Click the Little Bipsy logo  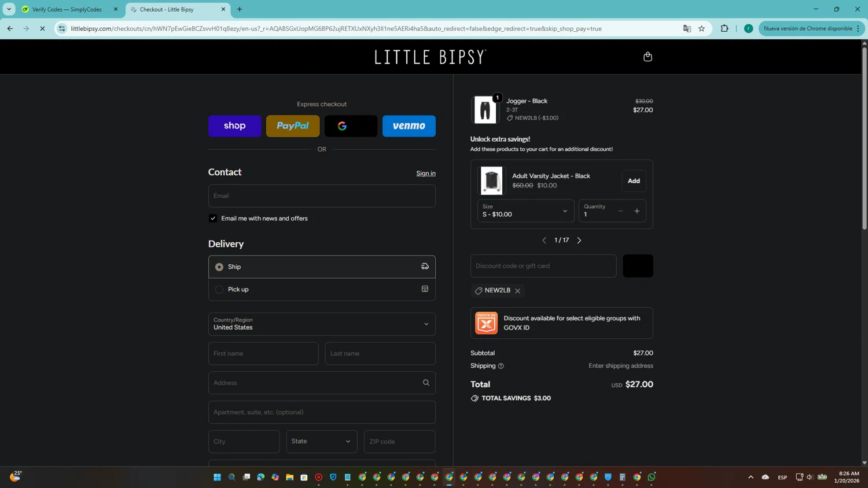[430, 57]
